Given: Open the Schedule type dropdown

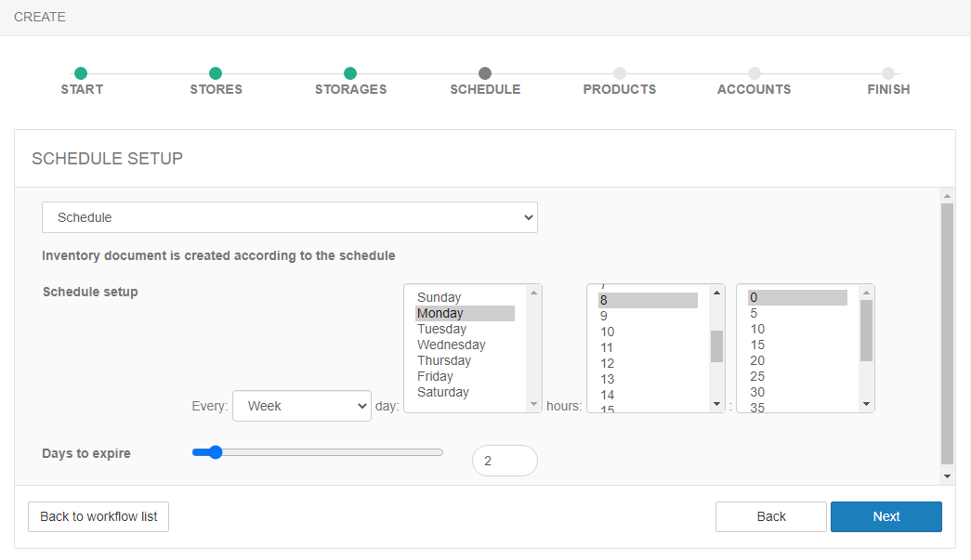Looking at the screenshot, I should [290, 217].
